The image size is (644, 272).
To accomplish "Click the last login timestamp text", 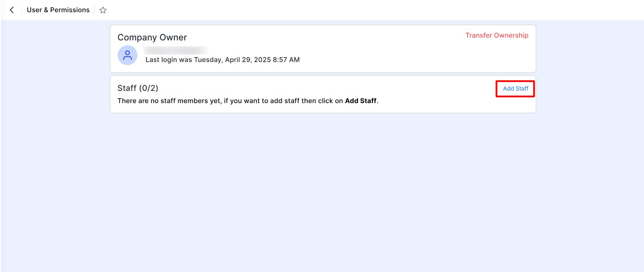I will coord(223,60).
